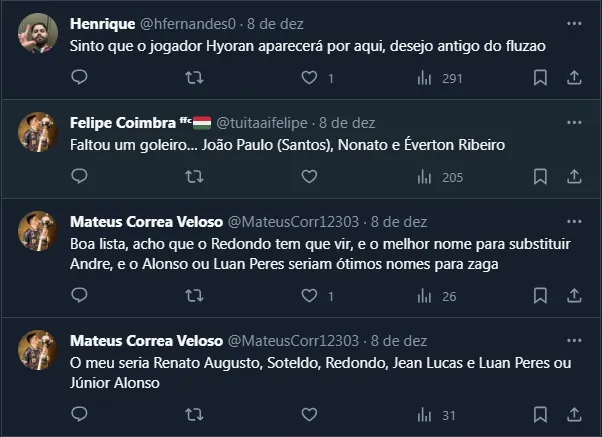Reply to Felipe Coimbra's tweet

point(81,177)
